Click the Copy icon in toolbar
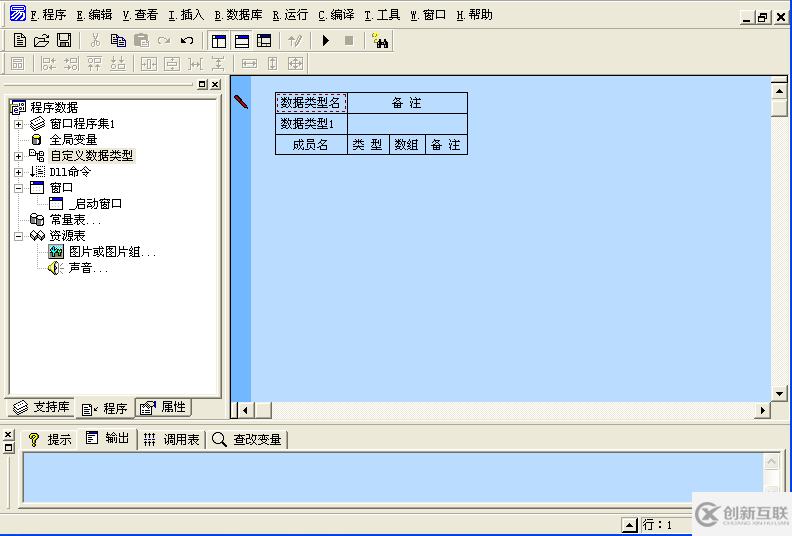Image resolution: width=792 pixels, height=536 pixels. (118, 40)
